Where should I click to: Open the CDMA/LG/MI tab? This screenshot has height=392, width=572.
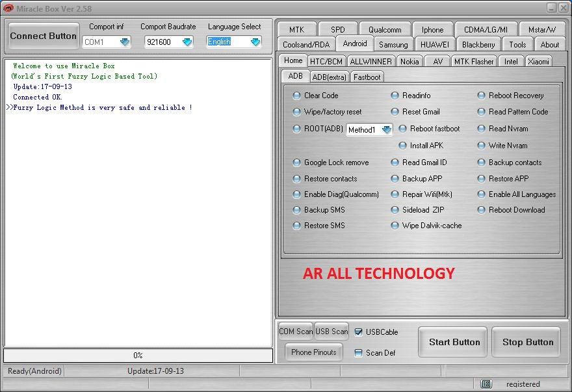[486, 29]
